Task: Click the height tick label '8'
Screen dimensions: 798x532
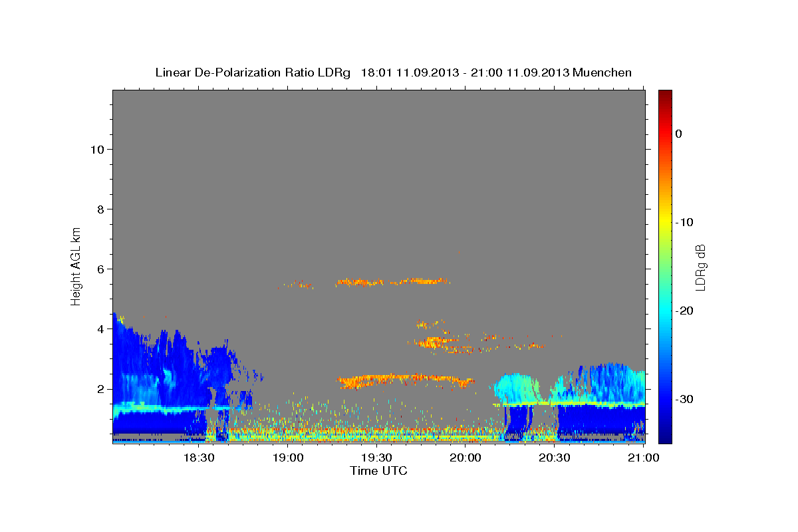Action: pyautogui.click(x=100, y=209)
